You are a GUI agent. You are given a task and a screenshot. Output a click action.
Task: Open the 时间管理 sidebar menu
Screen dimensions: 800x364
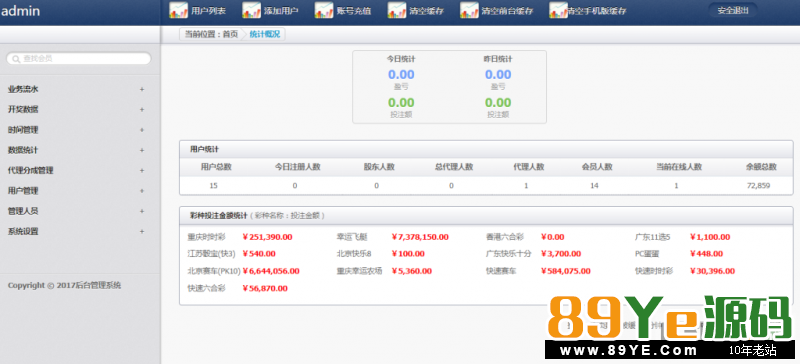23,130
